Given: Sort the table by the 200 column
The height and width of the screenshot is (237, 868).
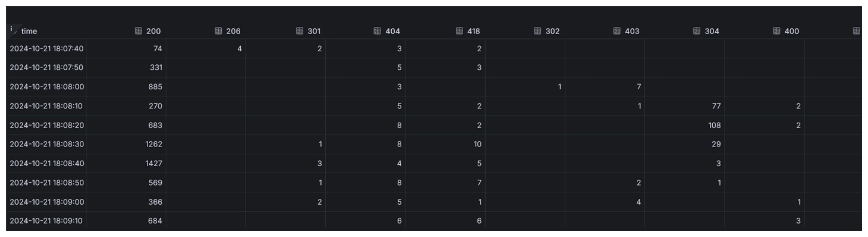Looking at the screenshot, I should point(153,31).
